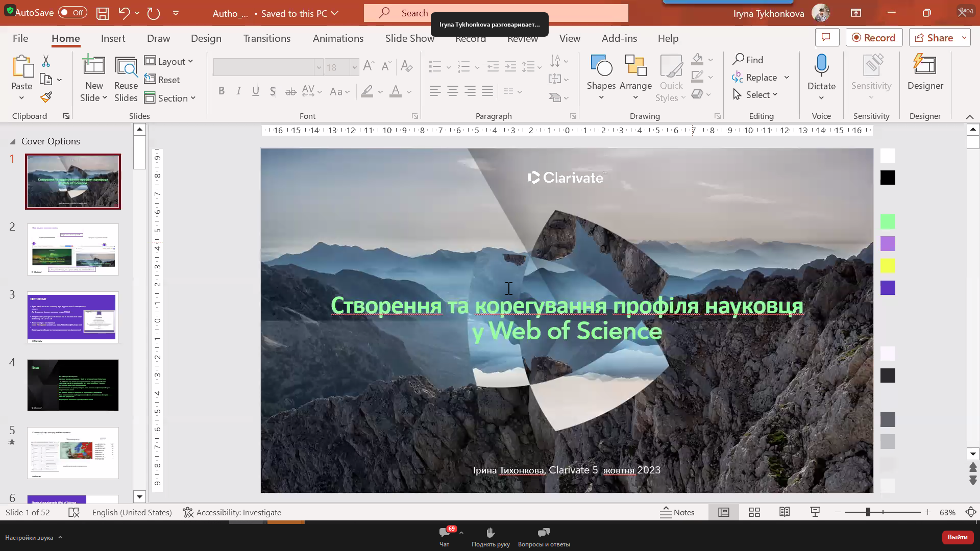Click the Format Painter brush icon
The height and width of the screenshot is (551, 980).
coord(46,97)
